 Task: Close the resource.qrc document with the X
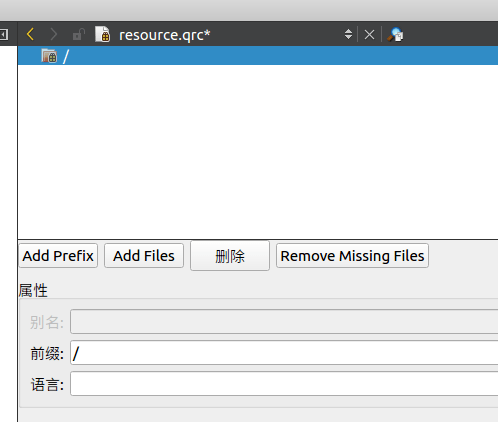pos(369,35)
